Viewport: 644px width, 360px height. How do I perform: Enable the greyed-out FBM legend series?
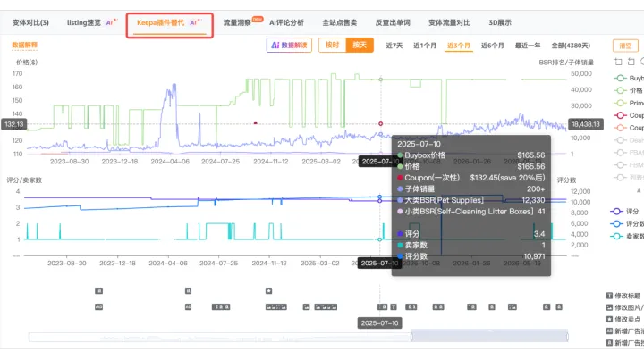click(629, 165)
